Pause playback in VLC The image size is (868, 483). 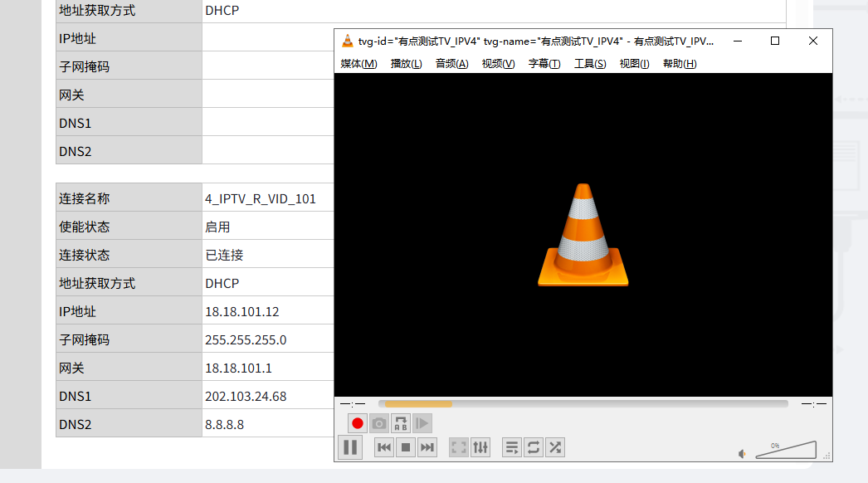350,447
